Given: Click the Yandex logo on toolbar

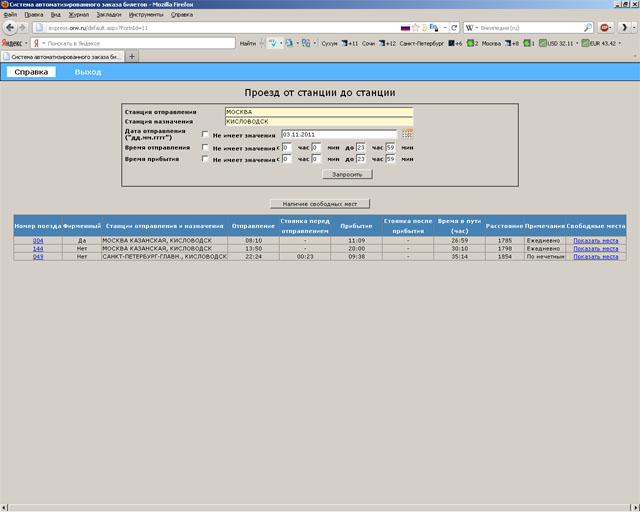Looking at the screenshot, I should [x=12, y=44].
